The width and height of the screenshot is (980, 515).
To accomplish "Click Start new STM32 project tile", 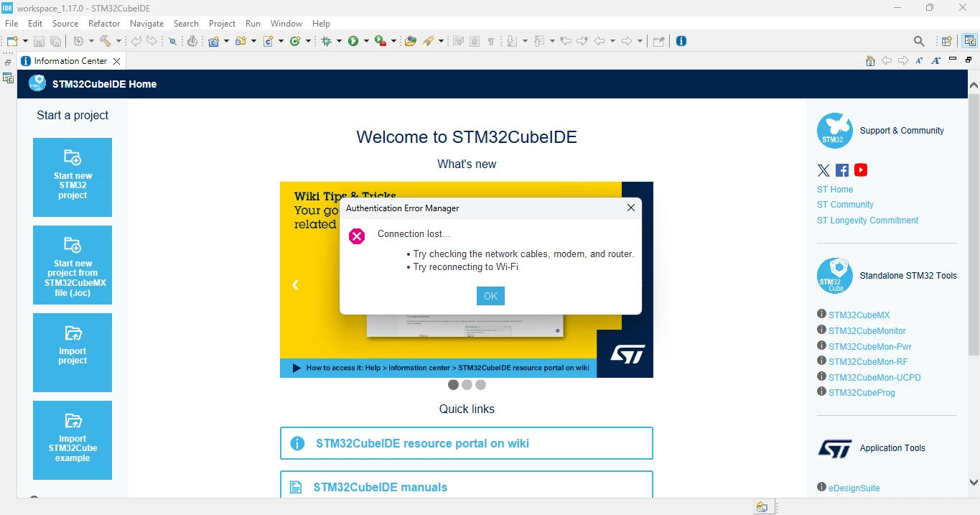I will pos(73,177).
